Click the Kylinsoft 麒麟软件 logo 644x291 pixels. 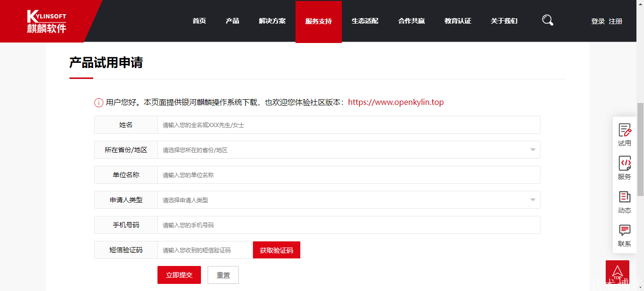(x=46, y=22)
